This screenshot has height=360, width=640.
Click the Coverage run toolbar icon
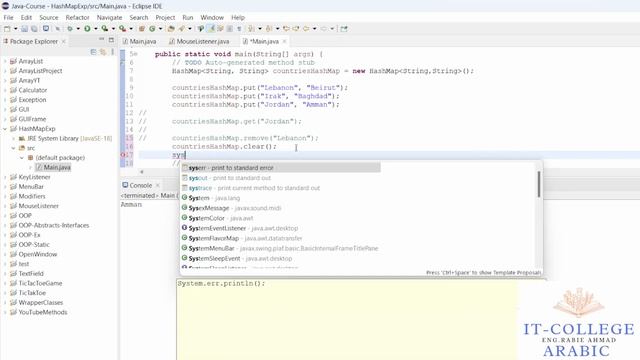point(104,29)
